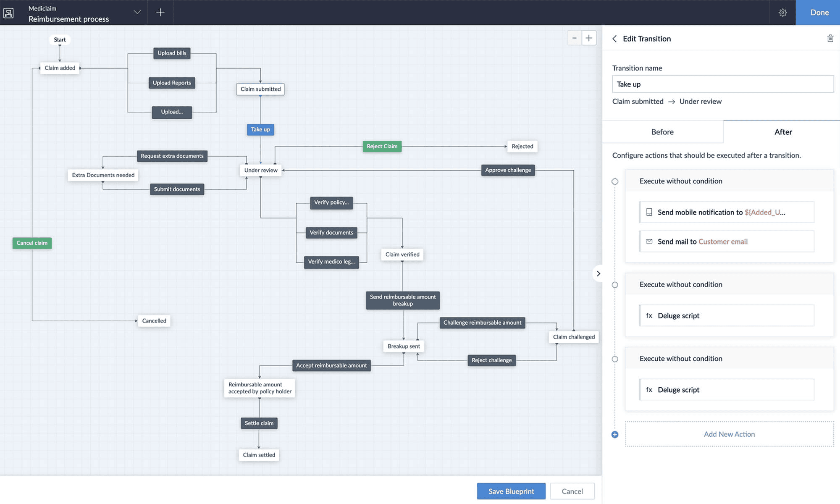This screenshot has width=840, height=504.
Task: Select the fx icon on the first Deluge script
Action: (x=649, y=315)
